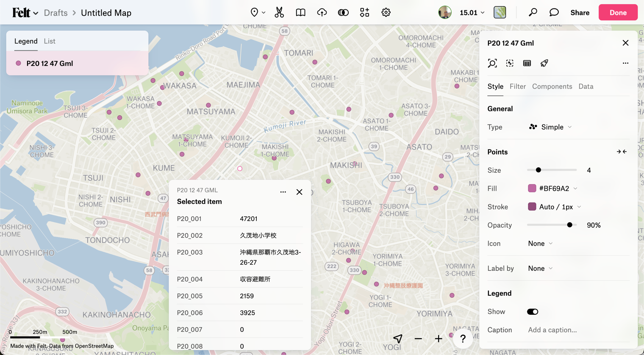This screenshot has width=644, height=355.
Task: Click the point Size value 4
Action: point(589,170)
